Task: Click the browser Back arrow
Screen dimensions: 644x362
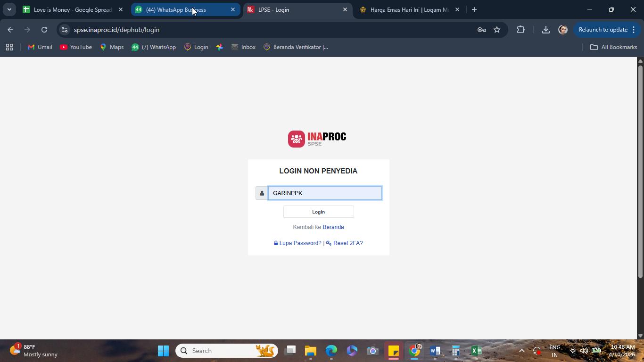Action: point(10,30)
